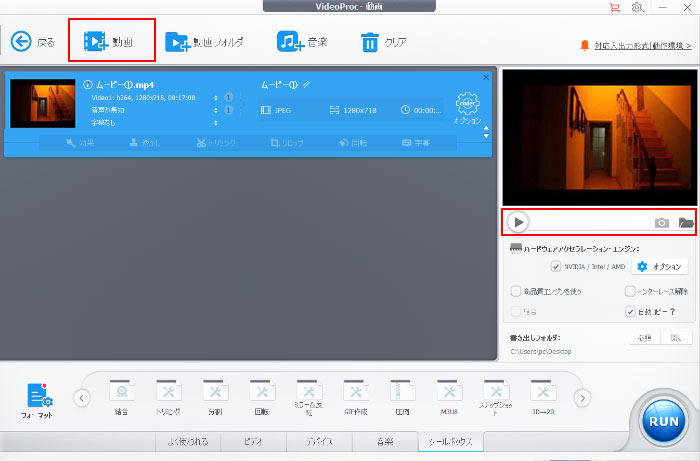The image size is (700, 461).
Task: Select the スナップショット toolbox item
Action: (x=496, y=398)
